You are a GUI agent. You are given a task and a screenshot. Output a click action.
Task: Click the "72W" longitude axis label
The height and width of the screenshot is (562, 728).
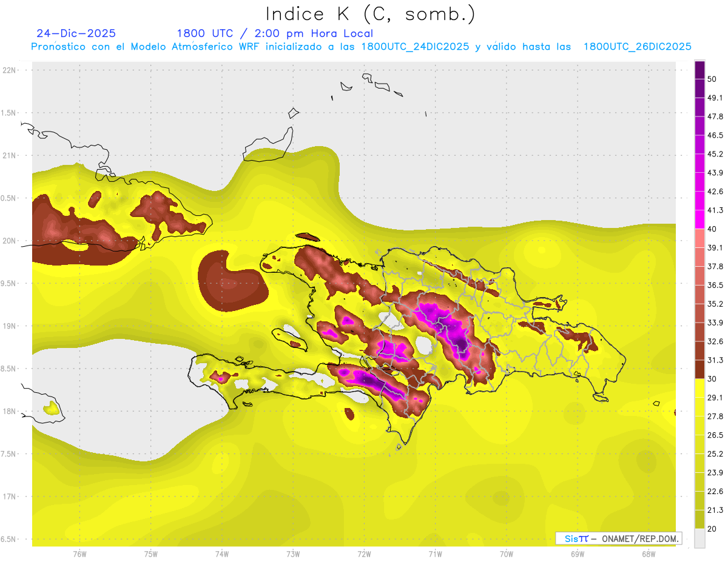(x=364, y=554)
